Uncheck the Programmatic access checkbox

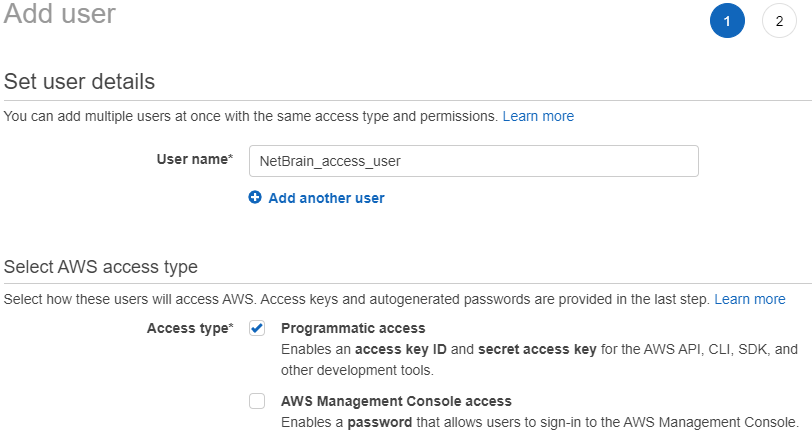coord(257,328)
